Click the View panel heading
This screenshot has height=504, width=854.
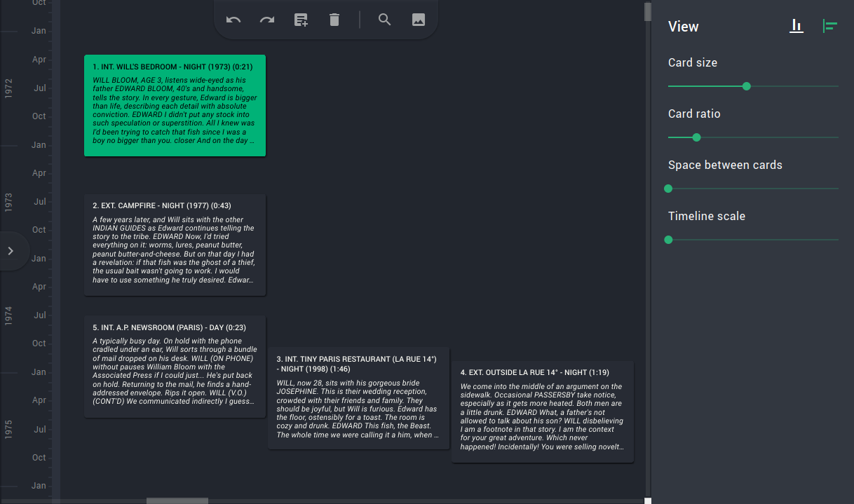[x=684, y=27]
